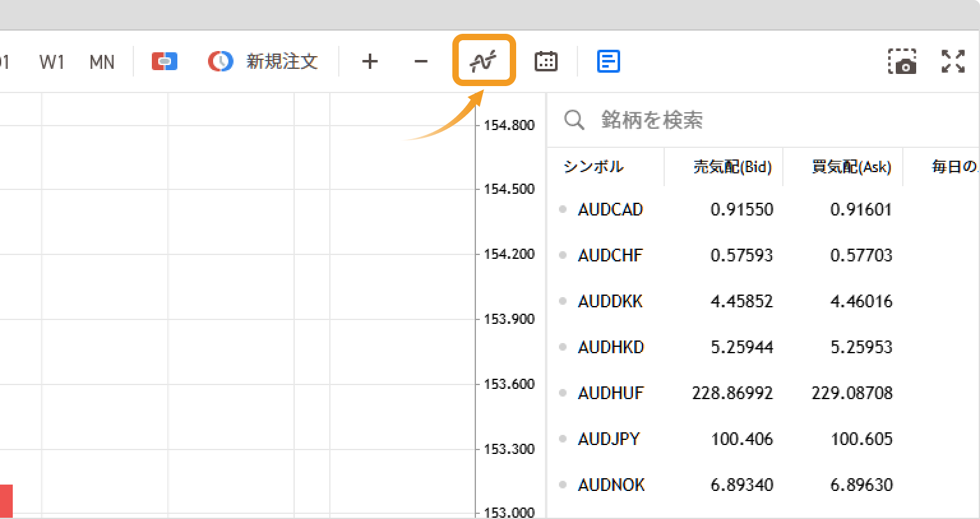
Task: Click AUDHKD ask value 5.25953
Action: coord(861,347)
